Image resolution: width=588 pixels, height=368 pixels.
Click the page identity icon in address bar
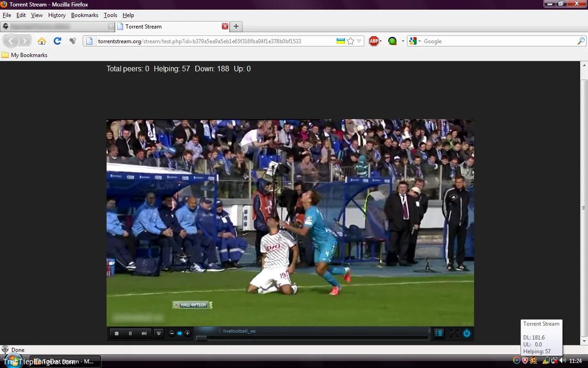coord(90,41)
